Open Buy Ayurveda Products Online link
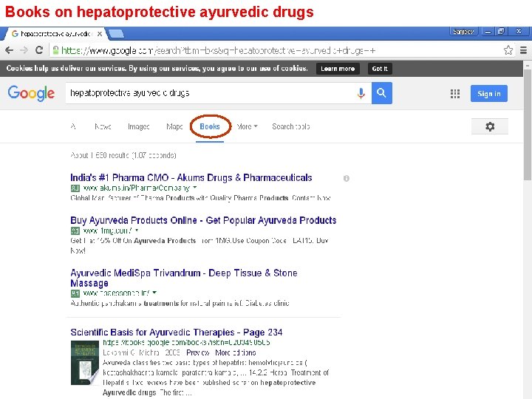The width and height of the screenshot is (532, 399). click(x=203, y=220)
